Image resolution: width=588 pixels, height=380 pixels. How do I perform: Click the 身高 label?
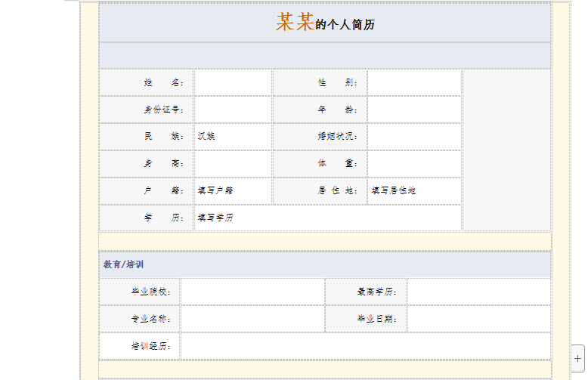(x=164, y=164)
